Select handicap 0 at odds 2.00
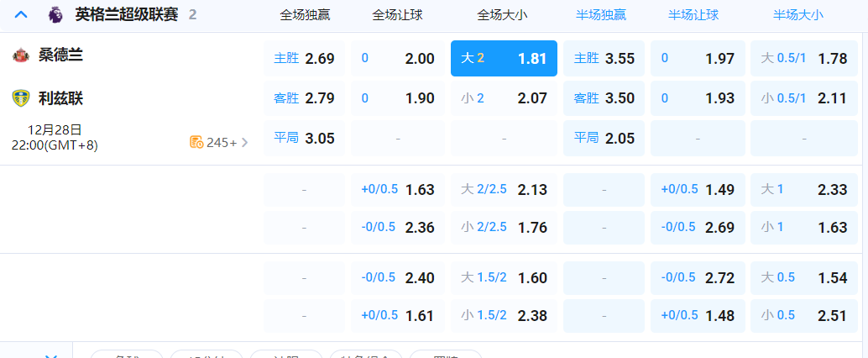The width and height of the screenshot is (868, 358). pyautogui.click(x=397, y=58)
